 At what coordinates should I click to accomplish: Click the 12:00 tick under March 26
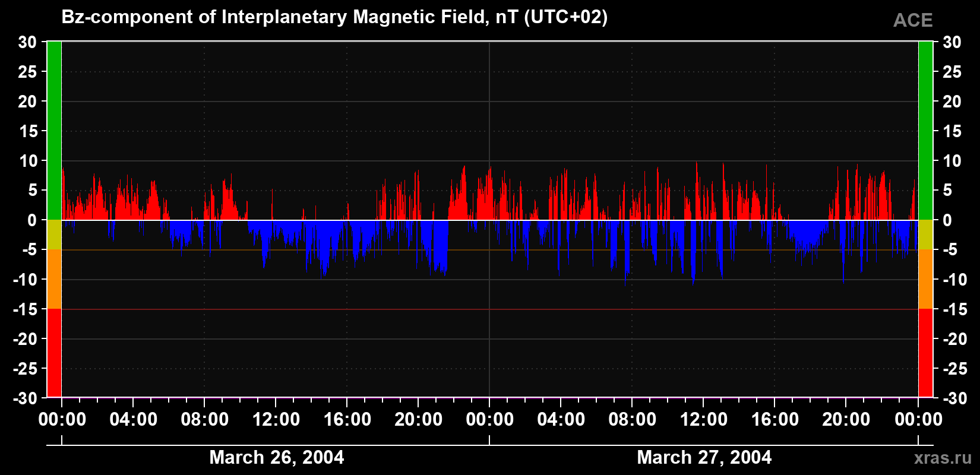[x=276, y=420]
